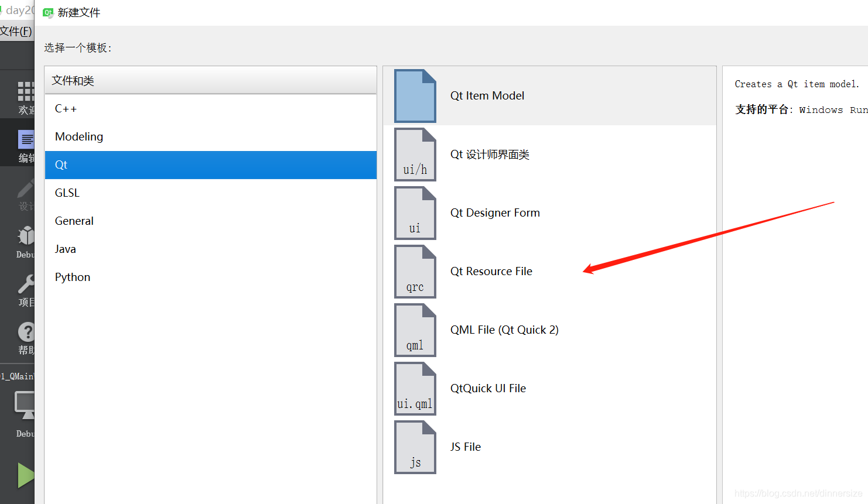Viewport: 868px width, 504px height.
Task: Click the js file icon
Action: pos(415,447)
